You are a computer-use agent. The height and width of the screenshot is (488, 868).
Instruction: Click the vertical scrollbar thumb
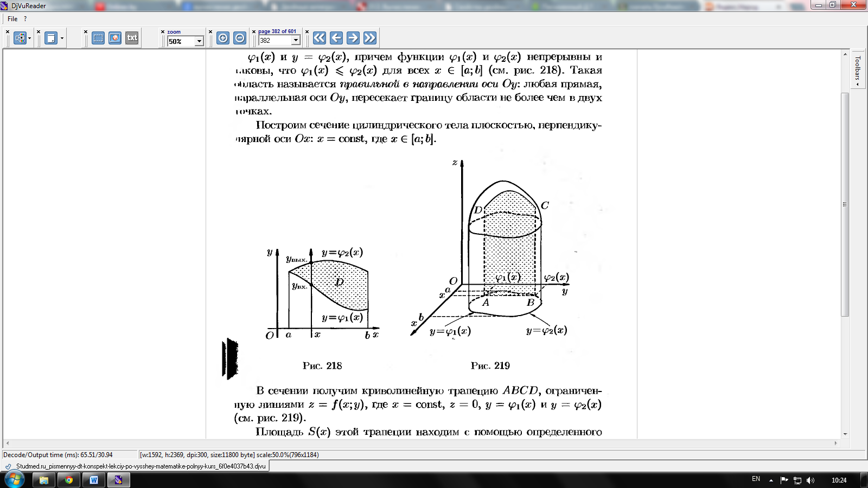pos(845,204)
